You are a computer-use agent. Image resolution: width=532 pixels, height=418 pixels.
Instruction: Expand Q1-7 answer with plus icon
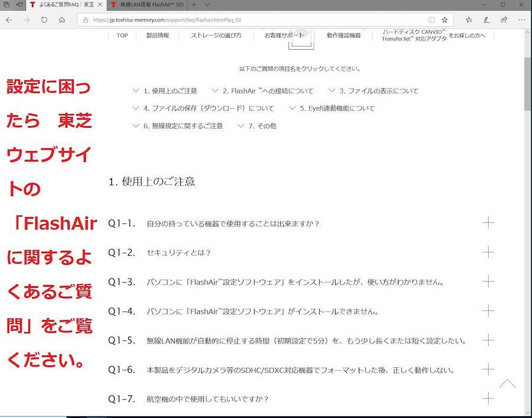pyautogui.click(x=488, y=398)
